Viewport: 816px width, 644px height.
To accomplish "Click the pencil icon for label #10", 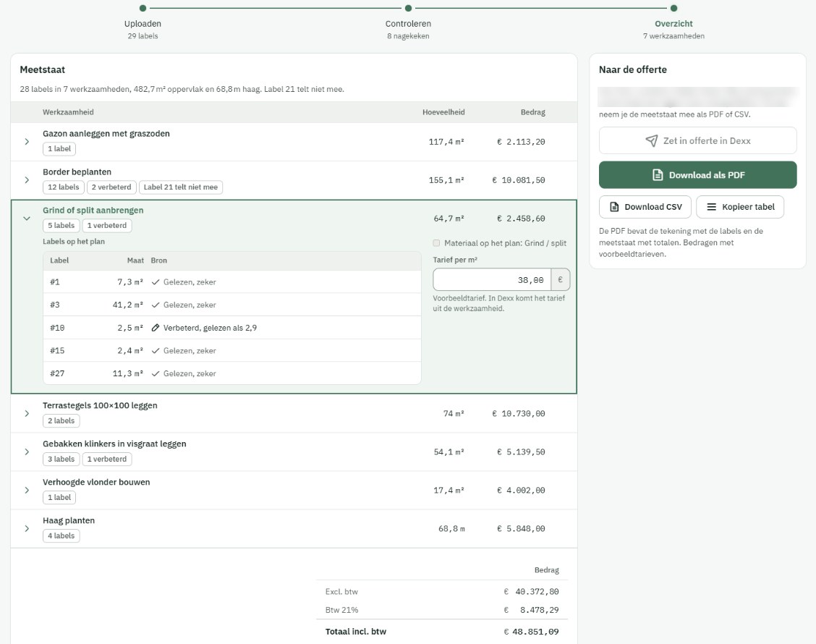I will point(155,328).
